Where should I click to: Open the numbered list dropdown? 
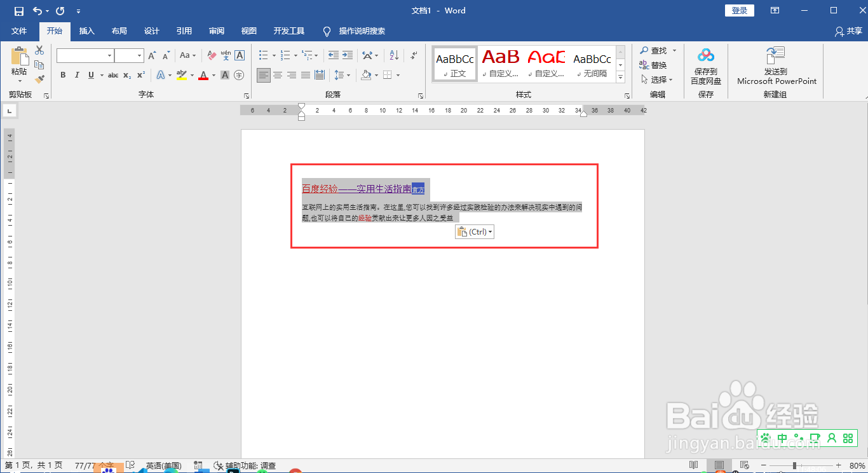tap(296, 55)
